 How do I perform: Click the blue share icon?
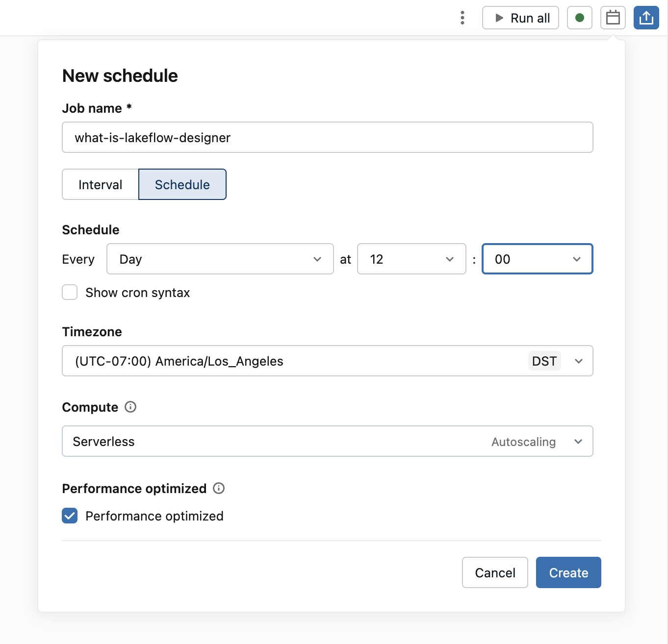646,18
